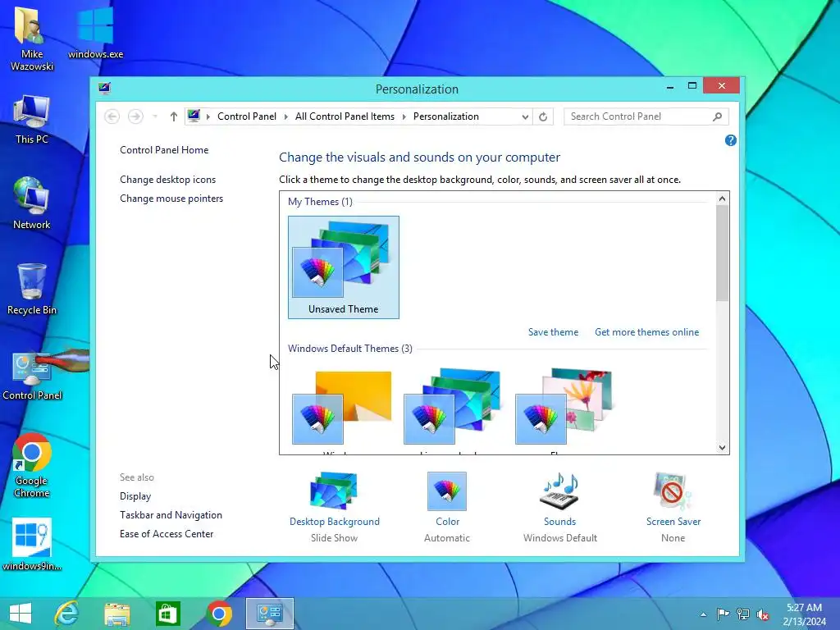Screen dimensions: 840x630
Task: Expand the chevron after Control Panel breadcrumb
Action: [286, 116]
